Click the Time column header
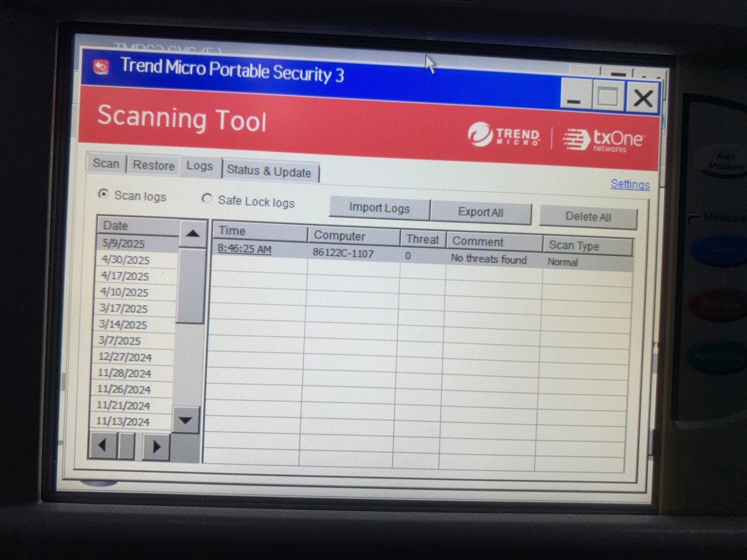 pos(260,232)
